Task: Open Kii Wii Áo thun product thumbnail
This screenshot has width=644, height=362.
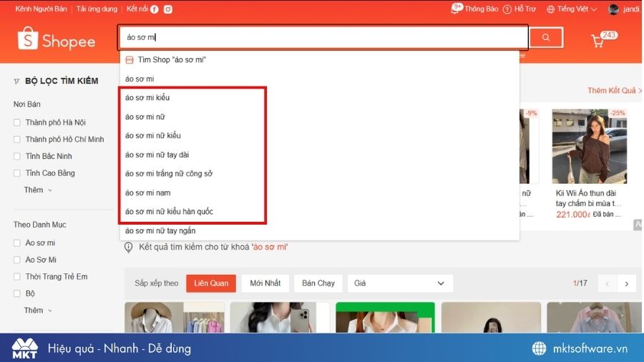Action: (590, 146)
